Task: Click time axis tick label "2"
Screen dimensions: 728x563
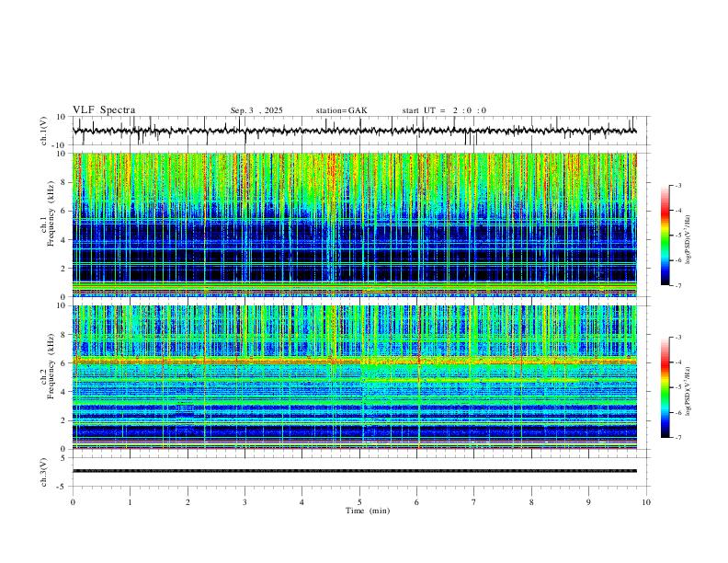Action: (x=188, y=502)
